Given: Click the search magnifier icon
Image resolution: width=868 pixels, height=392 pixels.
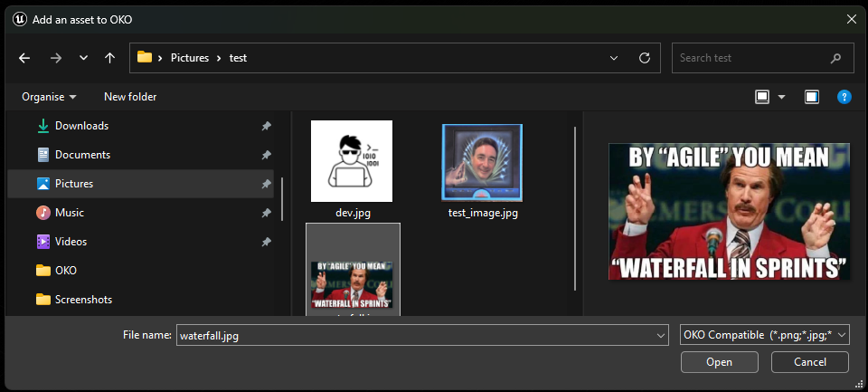Looking at the screenshot, I should pyautogui.click(x=835, y=58).
